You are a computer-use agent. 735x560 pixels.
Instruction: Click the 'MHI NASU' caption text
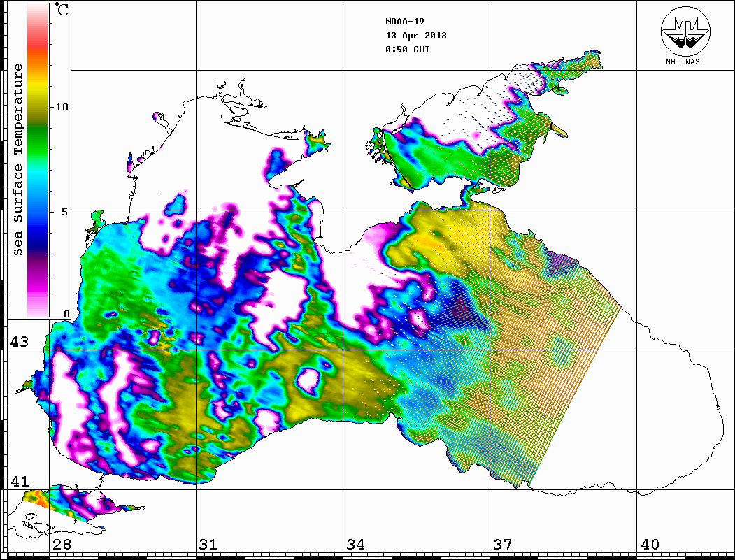(x=685, y=62)
